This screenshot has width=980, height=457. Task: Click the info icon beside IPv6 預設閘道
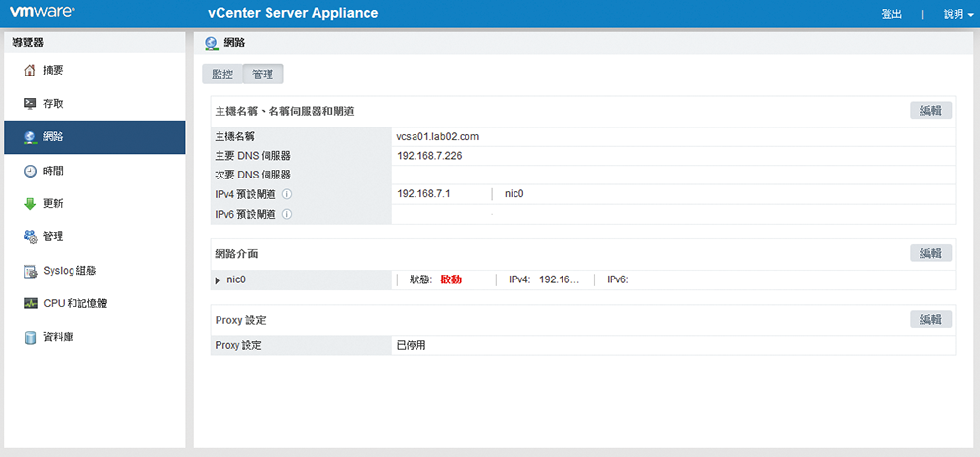(287, 214)
